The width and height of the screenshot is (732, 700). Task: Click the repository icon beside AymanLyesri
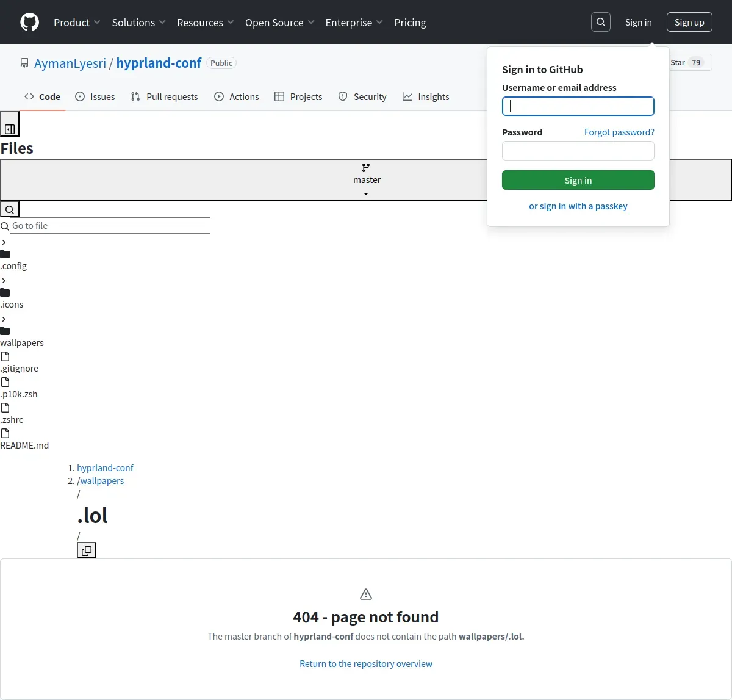tap(24, 63)
